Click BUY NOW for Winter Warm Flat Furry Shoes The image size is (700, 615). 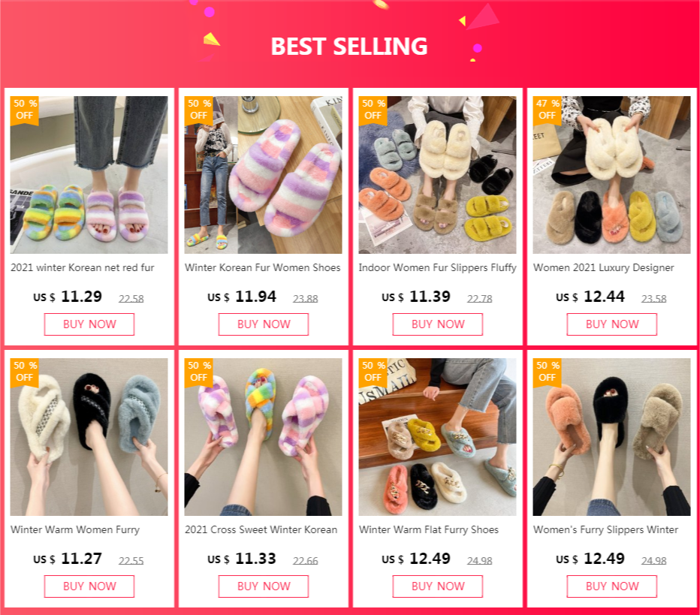(x=437, y=586)
